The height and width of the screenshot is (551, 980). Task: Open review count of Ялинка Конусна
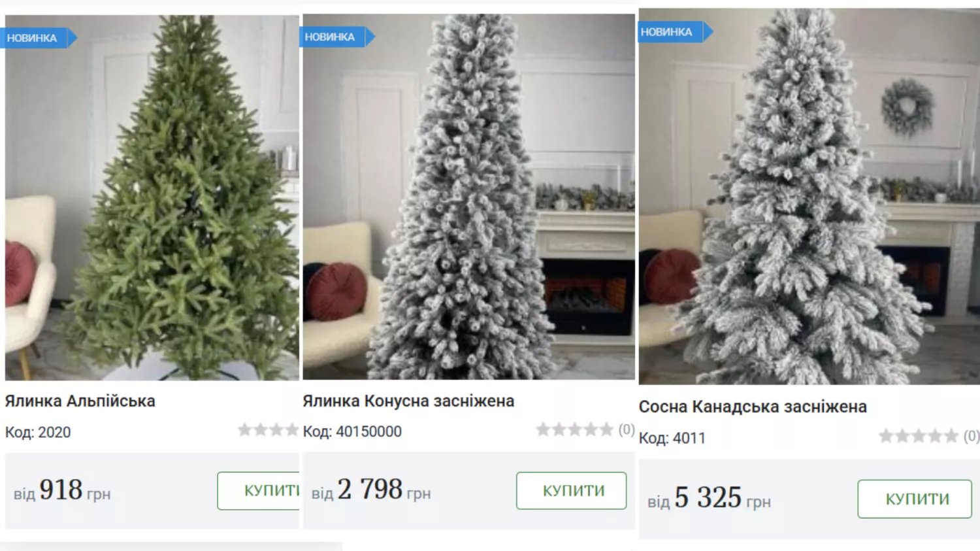627,429
